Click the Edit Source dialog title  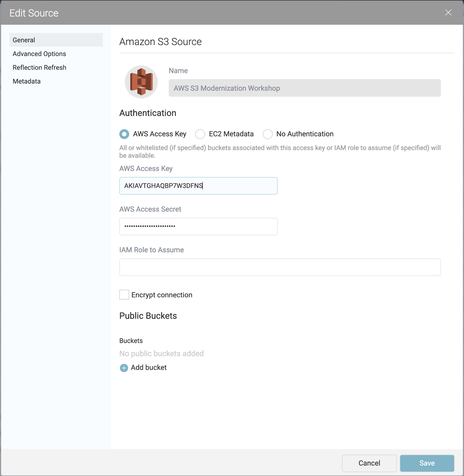34,13
